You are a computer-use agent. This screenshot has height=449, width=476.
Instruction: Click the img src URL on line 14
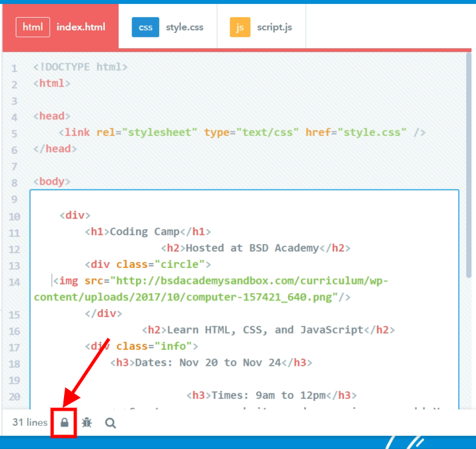click(x=211, y=289)
